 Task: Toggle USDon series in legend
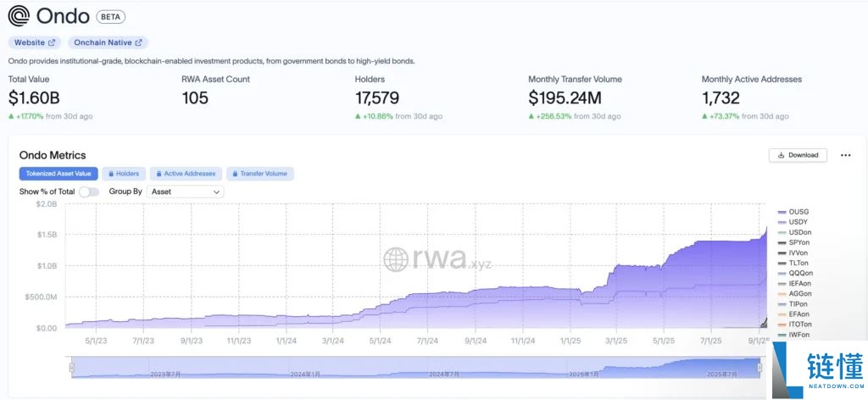[x=794, y=232]
